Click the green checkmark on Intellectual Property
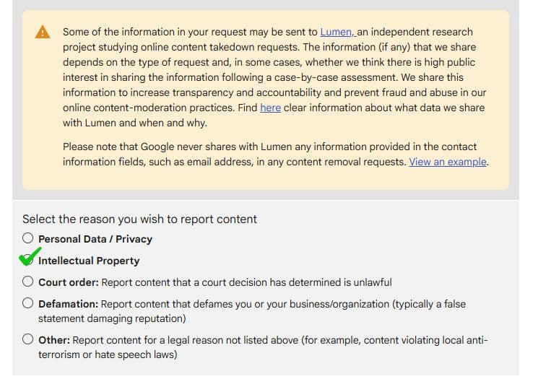The width and height of the screenshot is (538, 392). click(x=30, y=257)
